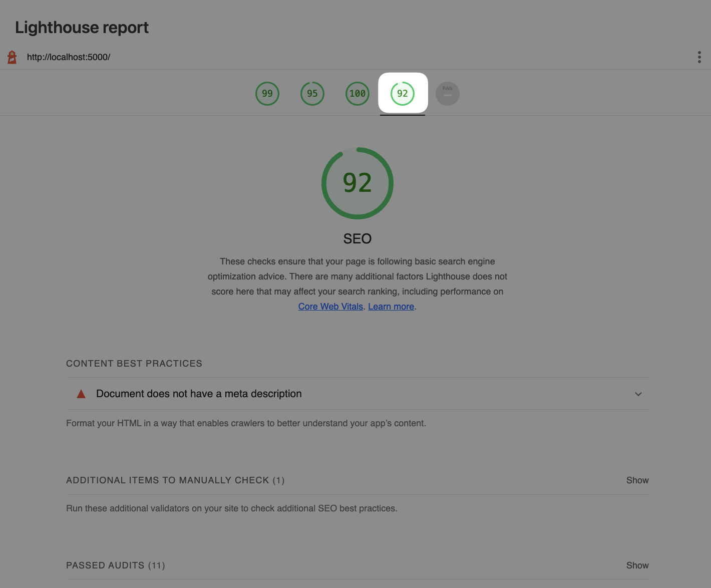Click the large 92 SEO score gauge
The image size is (711, 588).
point(358,183)
